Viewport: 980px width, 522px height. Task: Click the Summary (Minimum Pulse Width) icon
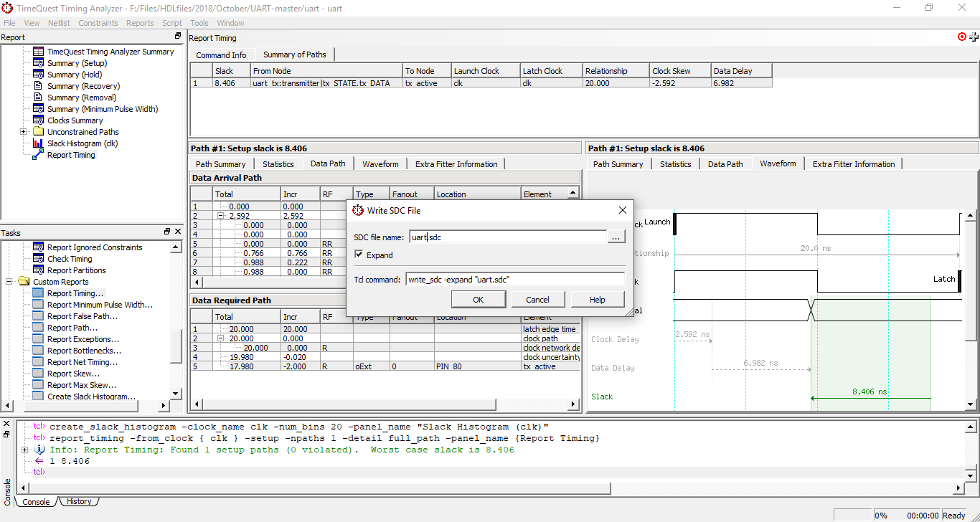coord(38,109)
